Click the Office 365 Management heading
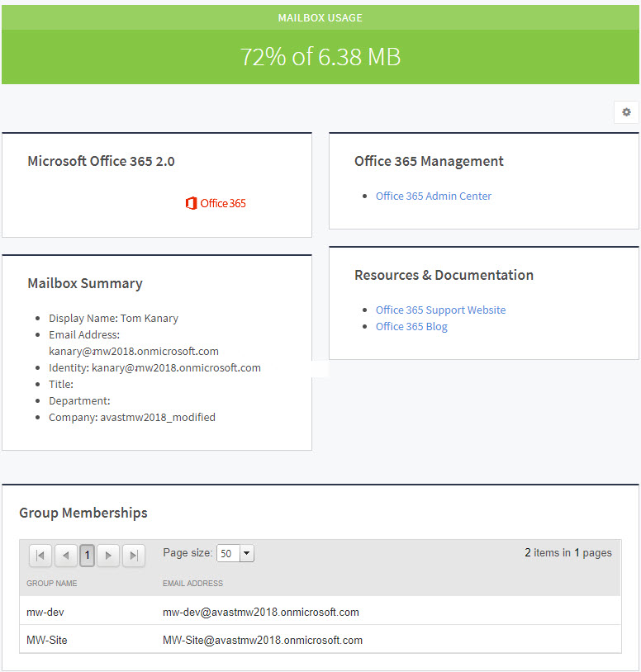The width and height of the screenshot is (641, 672). (429, 161)
